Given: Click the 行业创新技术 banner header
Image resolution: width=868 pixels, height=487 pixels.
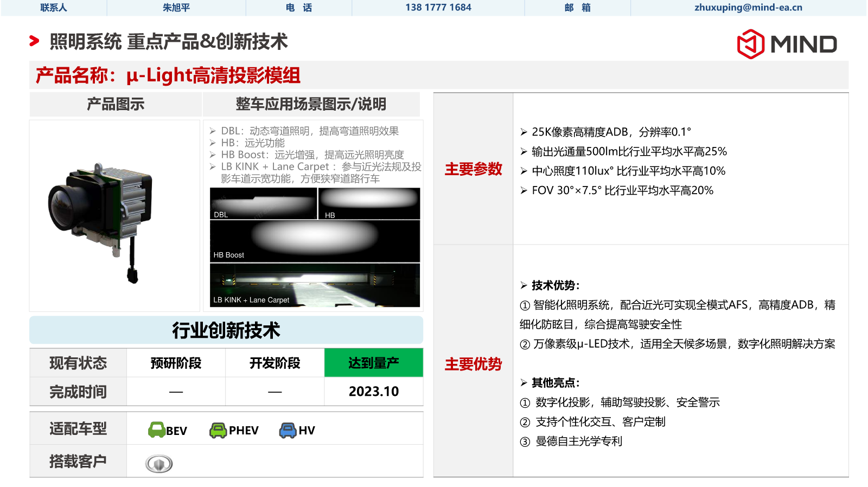Looking at the screenshot, I should pos(226,330).
